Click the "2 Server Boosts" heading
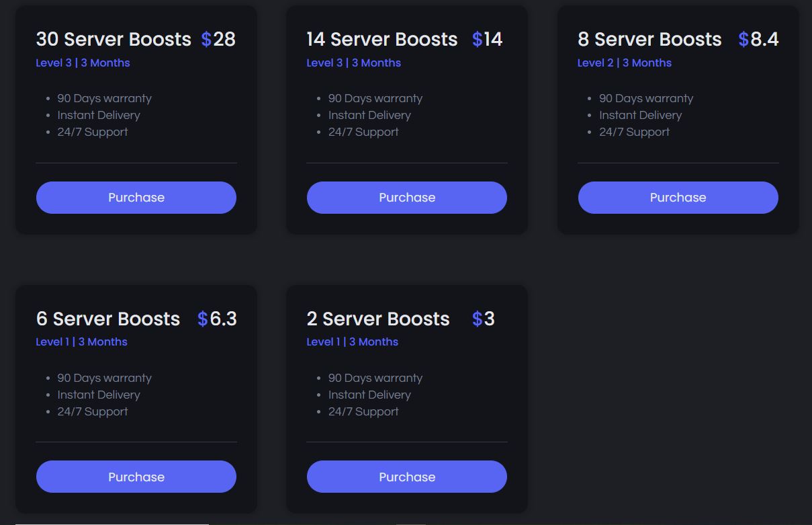Screen dimensions: 812x525 tap(378, 319)
